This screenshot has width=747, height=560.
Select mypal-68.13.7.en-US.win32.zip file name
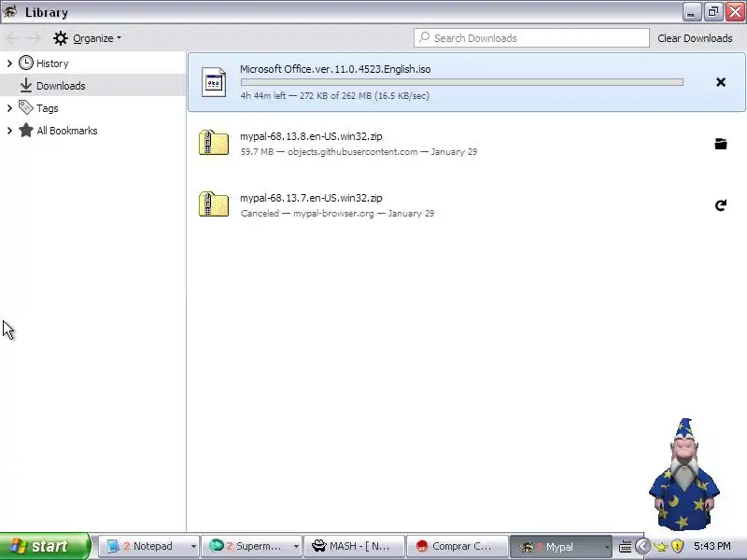point(311,198)
